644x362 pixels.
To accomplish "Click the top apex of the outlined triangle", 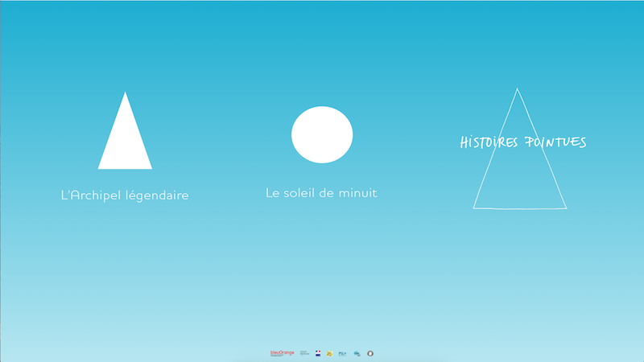I will pyautogui.click(x=517, y=89).
